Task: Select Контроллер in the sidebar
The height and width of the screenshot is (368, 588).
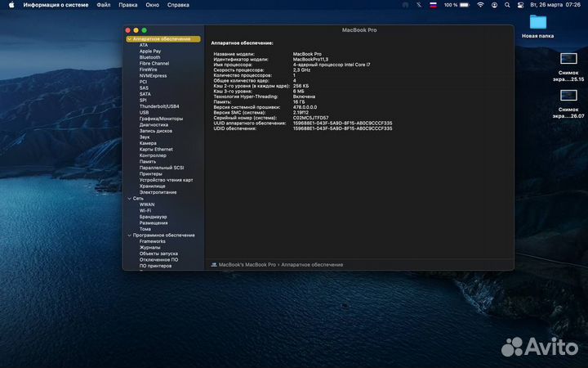Action: (x=153, y=155)
